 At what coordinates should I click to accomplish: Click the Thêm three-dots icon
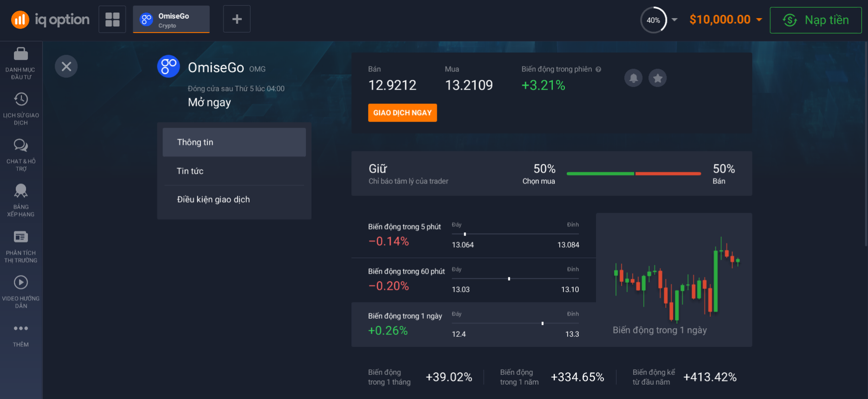pos(21,328)
